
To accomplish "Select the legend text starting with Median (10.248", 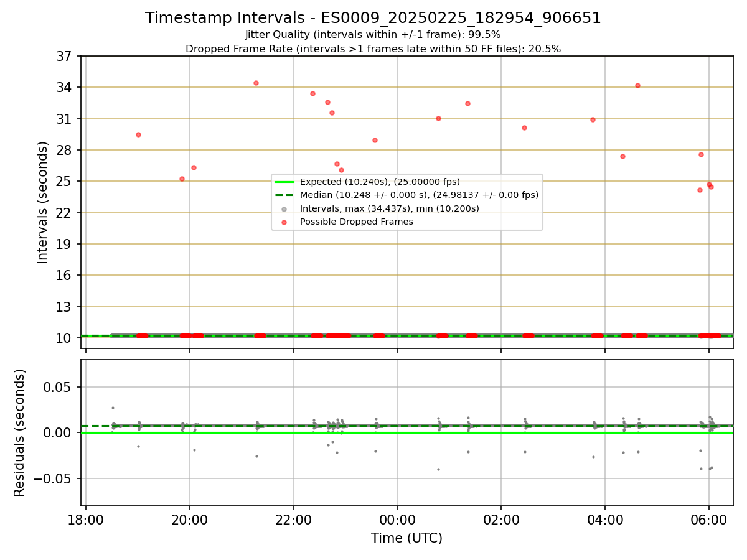I will (x=419, y=195).
